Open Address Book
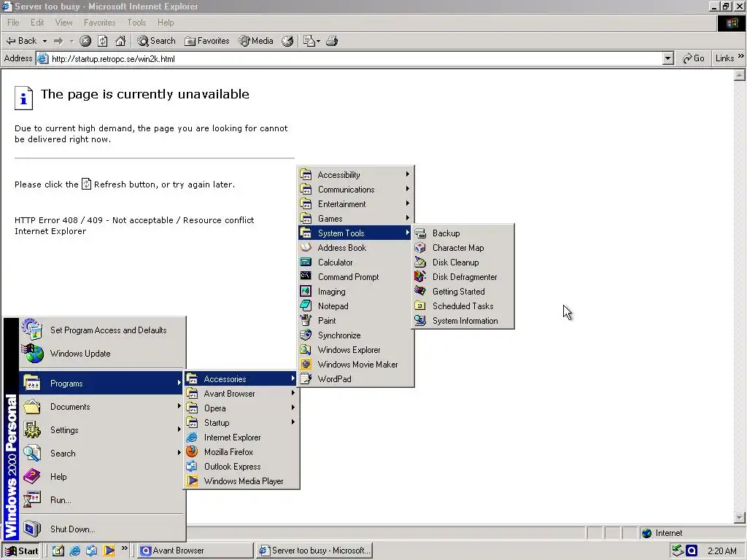 point(355,248)
